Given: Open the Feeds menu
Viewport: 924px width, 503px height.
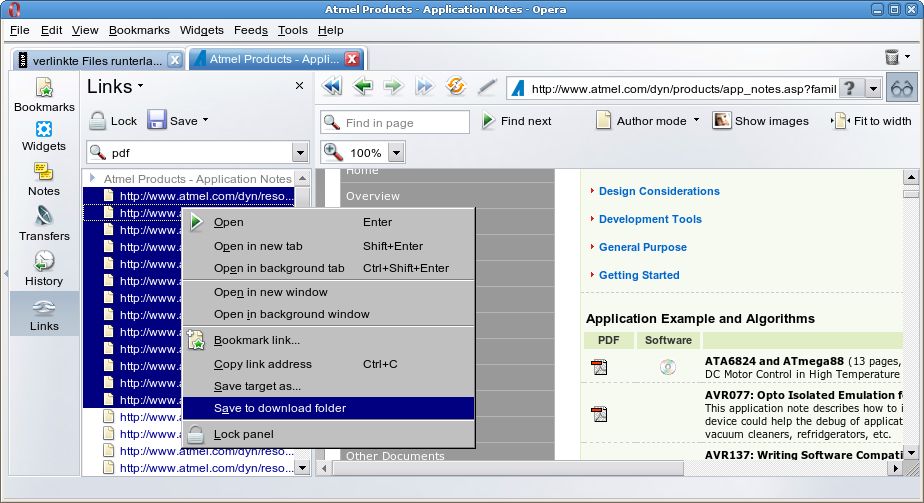Looking at the screenshot, I should 250,30.
